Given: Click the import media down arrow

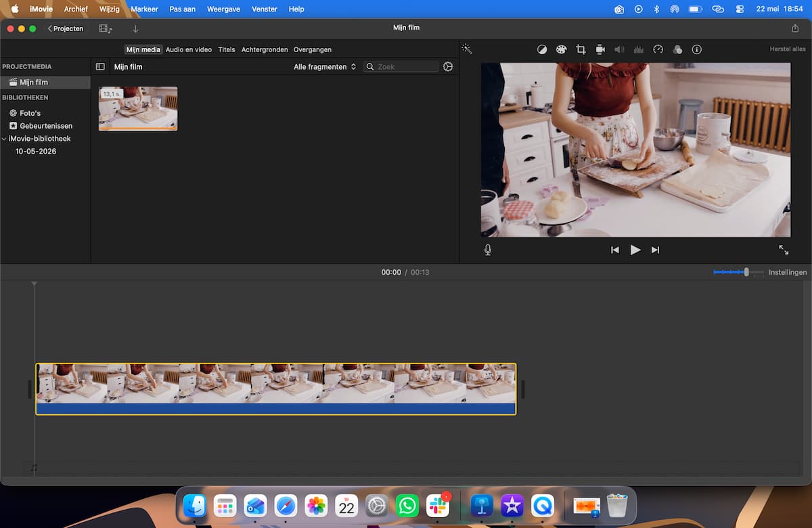Looking at the screenshot, I should pyautogui.click(x=135, y=28).
